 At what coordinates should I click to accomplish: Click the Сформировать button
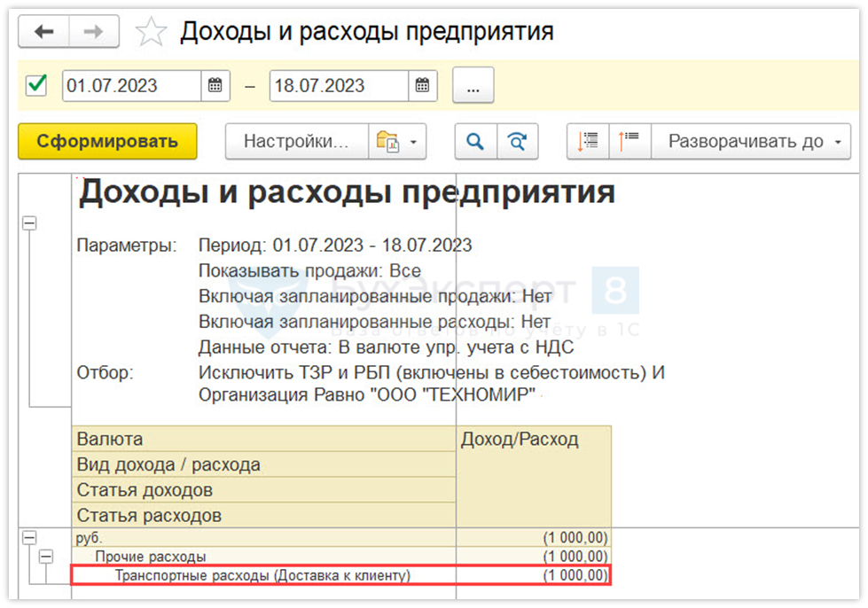(x=107, y=142)
